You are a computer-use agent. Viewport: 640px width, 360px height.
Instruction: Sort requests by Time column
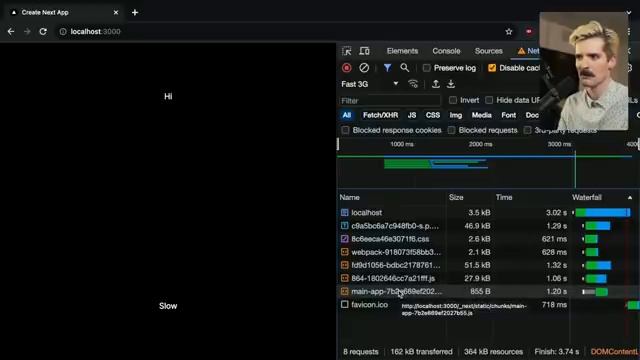[504, 198]
